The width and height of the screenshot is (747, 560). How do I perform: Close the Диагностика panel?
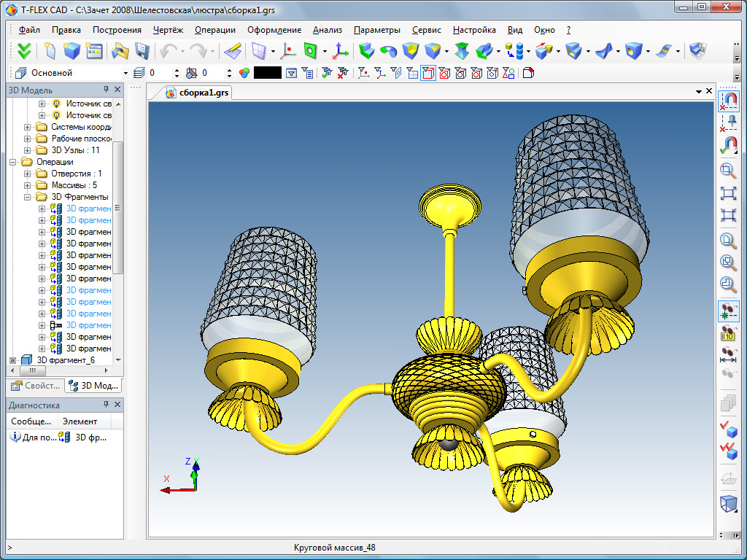click(117, 404)
